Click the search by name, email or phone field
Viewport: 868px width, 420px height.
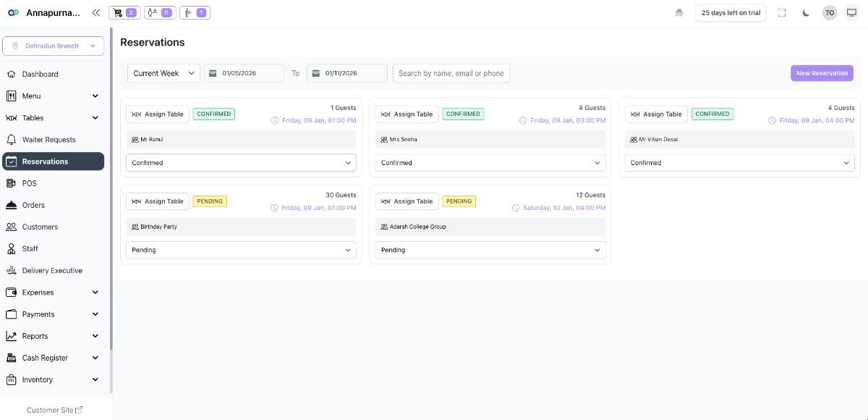[451, 72]
